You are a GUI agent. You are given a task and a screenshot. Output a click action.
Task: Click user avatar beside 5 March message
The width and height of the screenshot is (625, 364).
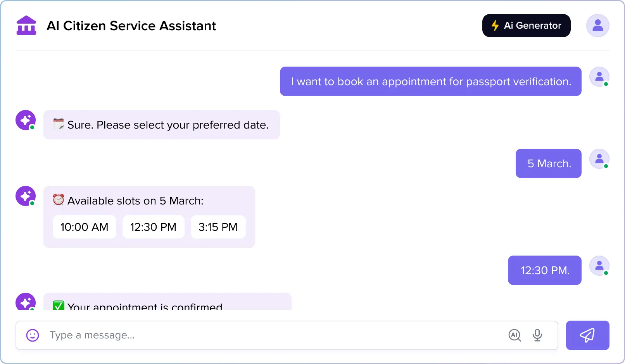599,159
